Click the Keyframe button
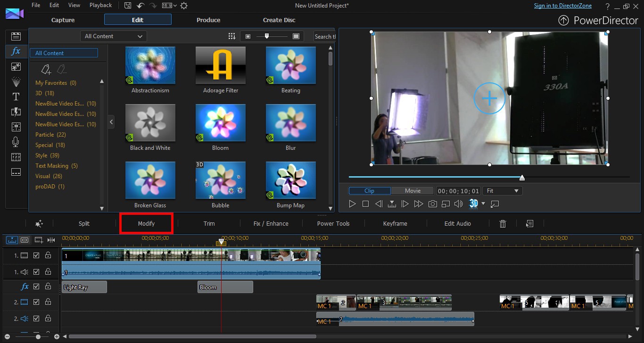This screenshot has height=343, width=644. [x=395, y=223]
